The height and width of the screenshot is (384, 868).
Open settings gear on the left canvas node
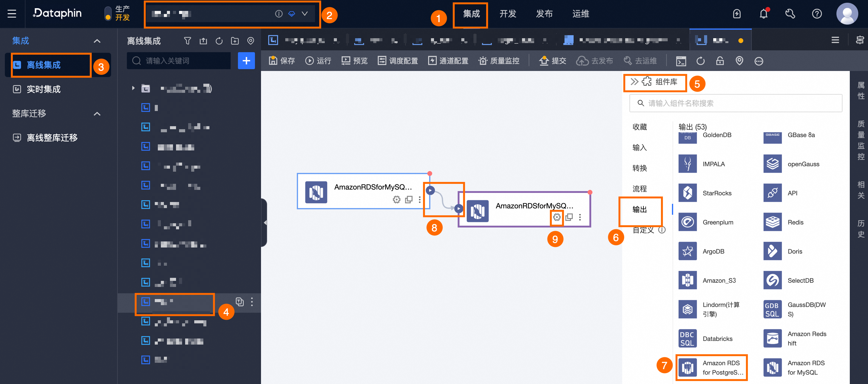click(x=397, y=199)
